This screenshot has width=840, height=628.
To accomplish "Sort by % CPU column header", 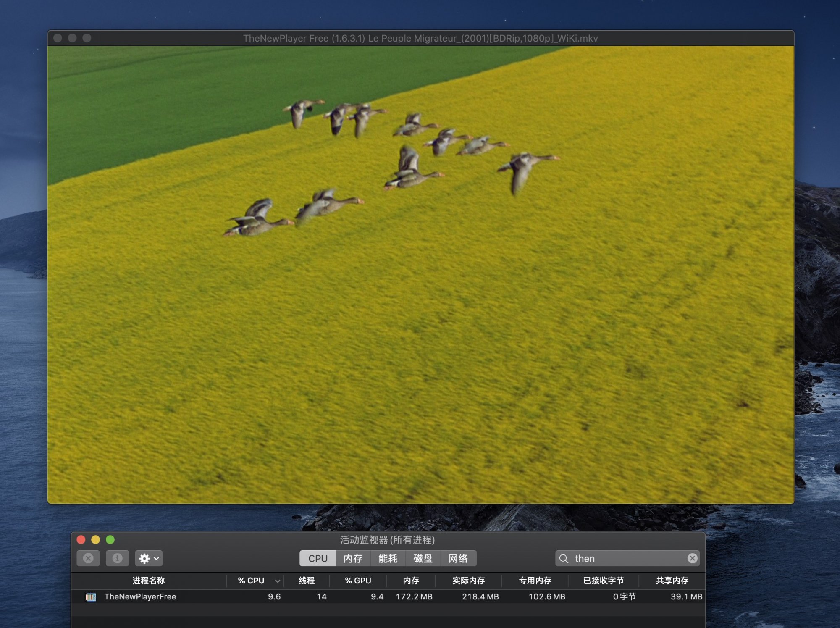I will (x=251, y=581).
